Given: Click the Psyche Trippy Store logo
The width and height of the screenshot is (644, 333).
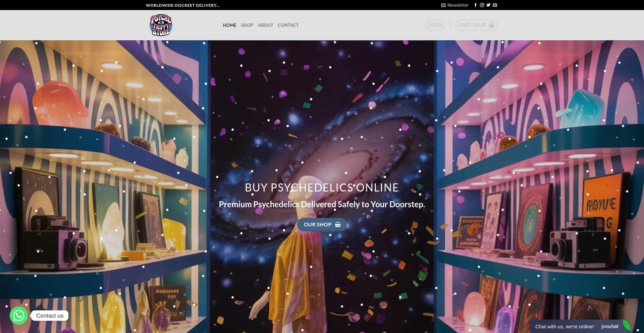Looking at the screenshot, I should [161, 25].
